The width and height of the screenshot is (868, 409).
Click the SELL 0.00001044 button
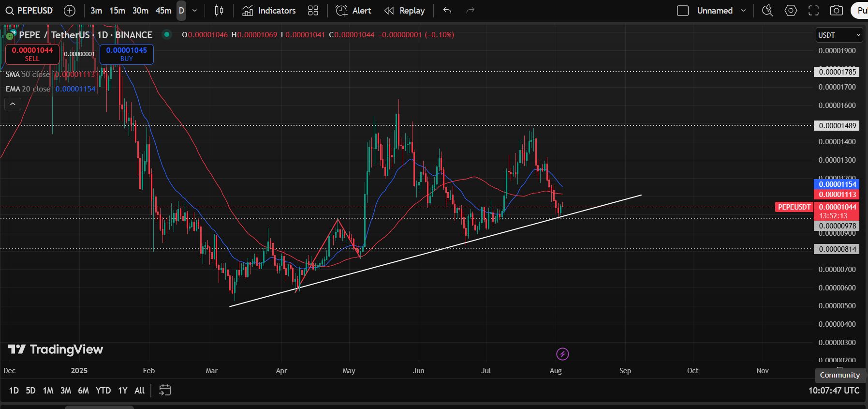[x=32, y=54]
